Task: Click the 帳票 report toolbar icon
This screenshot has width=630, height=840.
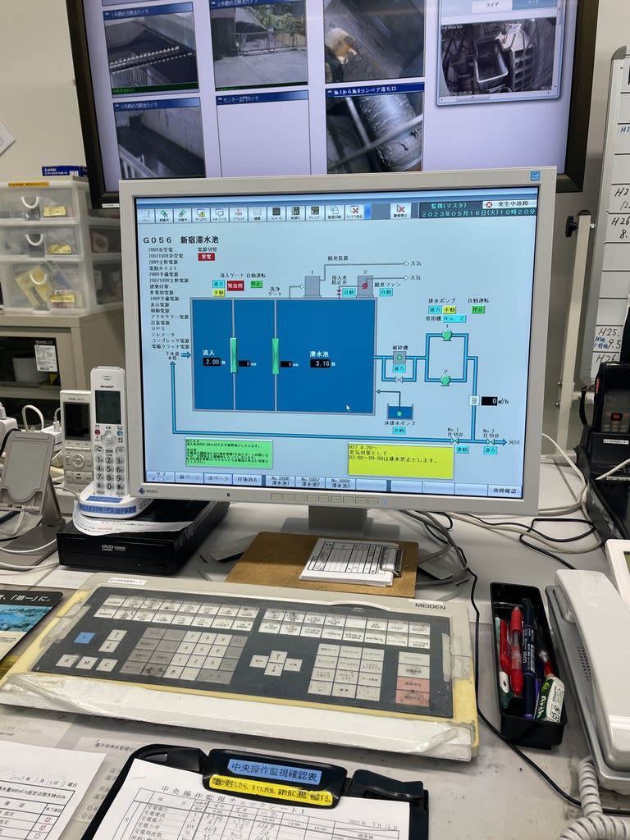Action: point(257,212)
